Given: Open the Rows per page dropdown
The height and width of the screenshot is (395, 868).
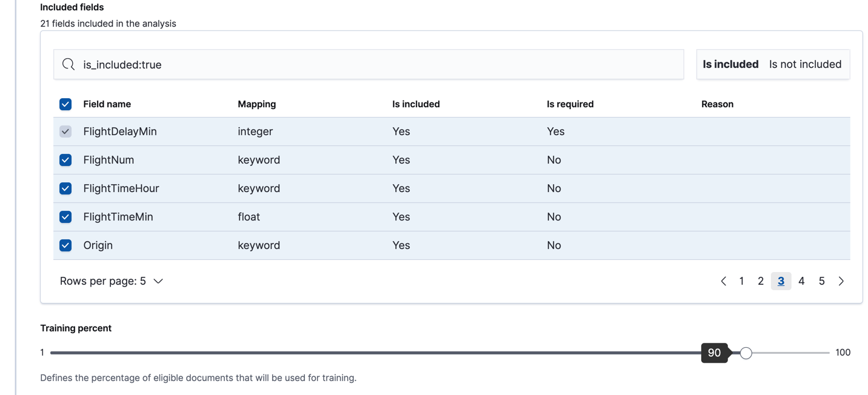Looking at the screenshot, I should (x=112, y=281).
